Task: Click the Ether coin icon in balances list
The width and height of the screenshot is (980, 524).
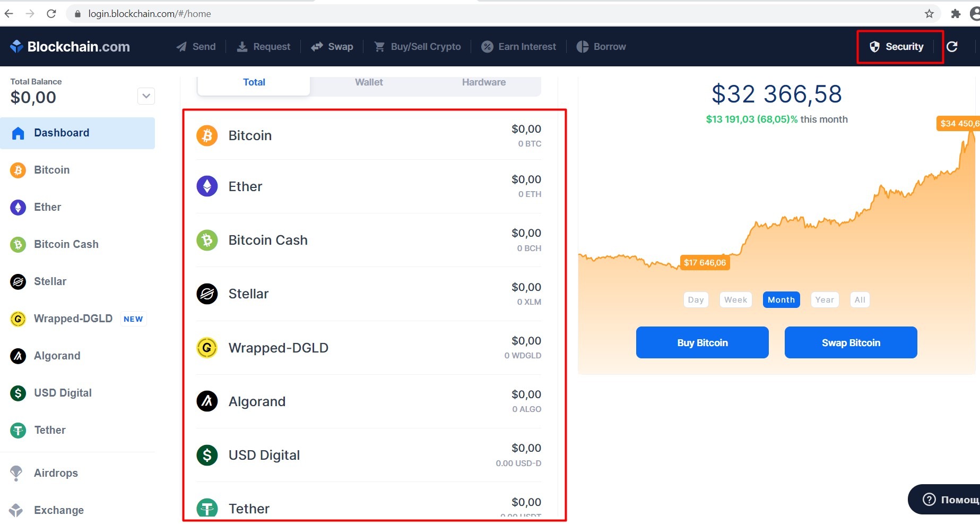Action: tap(207, 186)
